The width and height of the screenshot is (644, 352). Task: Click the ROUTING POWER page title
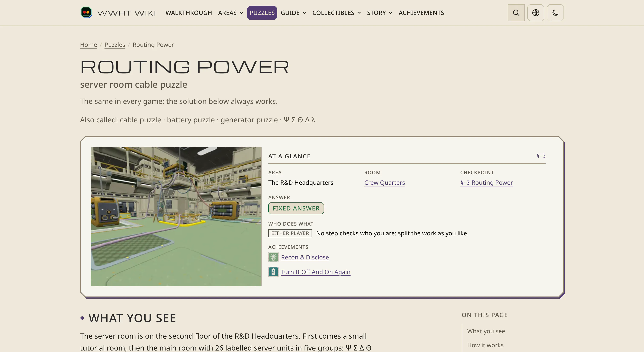184,67
